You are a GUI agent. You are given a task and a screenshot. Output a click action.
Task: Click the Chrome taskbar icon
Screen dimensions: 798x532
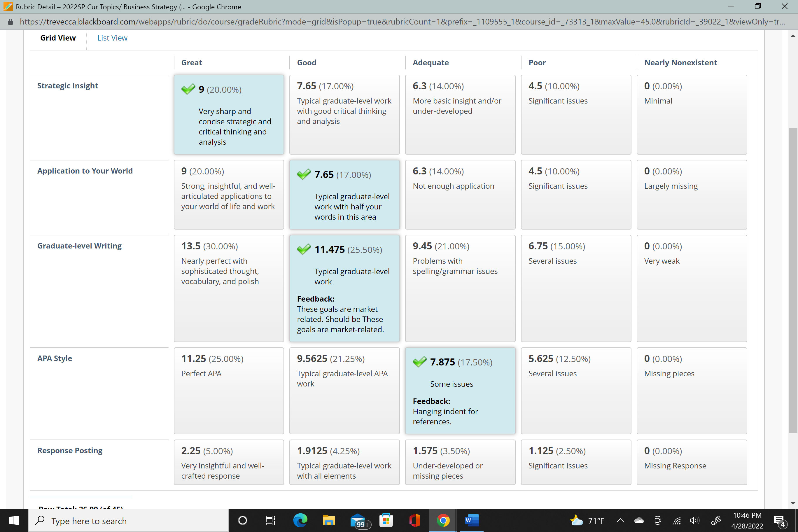point(443,520)
